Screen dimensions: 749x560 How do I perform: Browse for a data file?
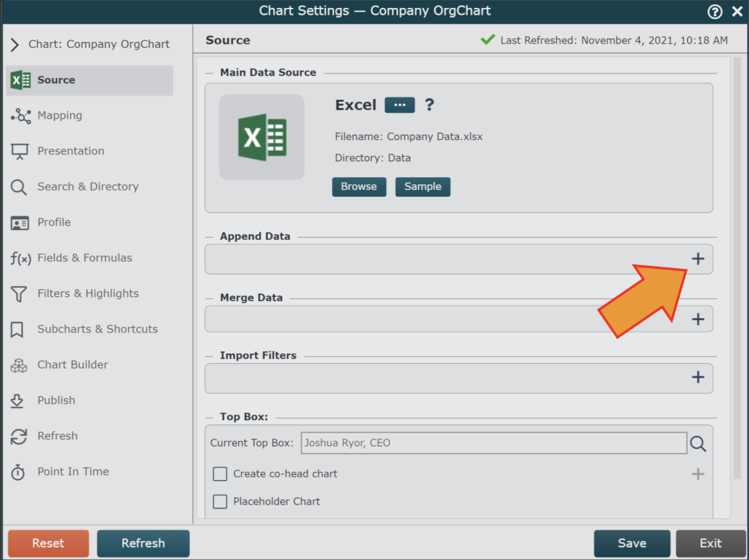coord(359,187)
